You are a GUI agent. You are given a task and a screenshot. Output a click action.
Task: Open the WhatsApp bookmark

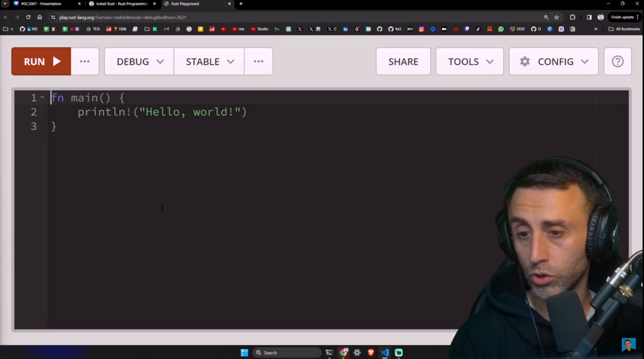coord(501,29)
